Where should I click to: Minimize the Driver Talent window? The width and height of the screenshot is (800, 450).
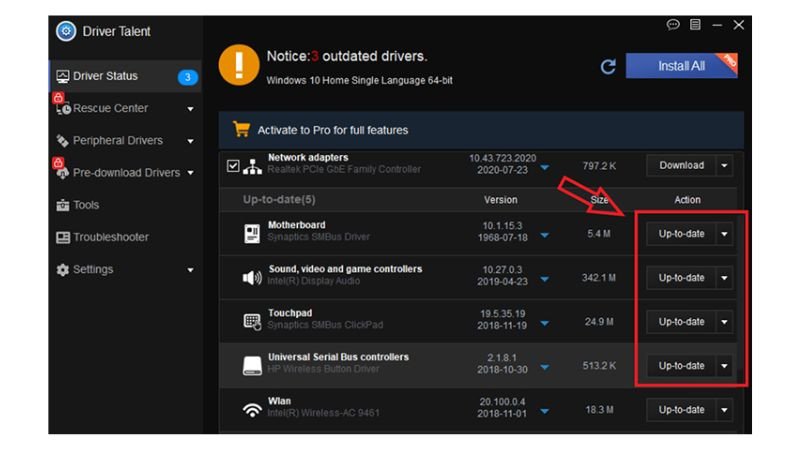[717, 25]
